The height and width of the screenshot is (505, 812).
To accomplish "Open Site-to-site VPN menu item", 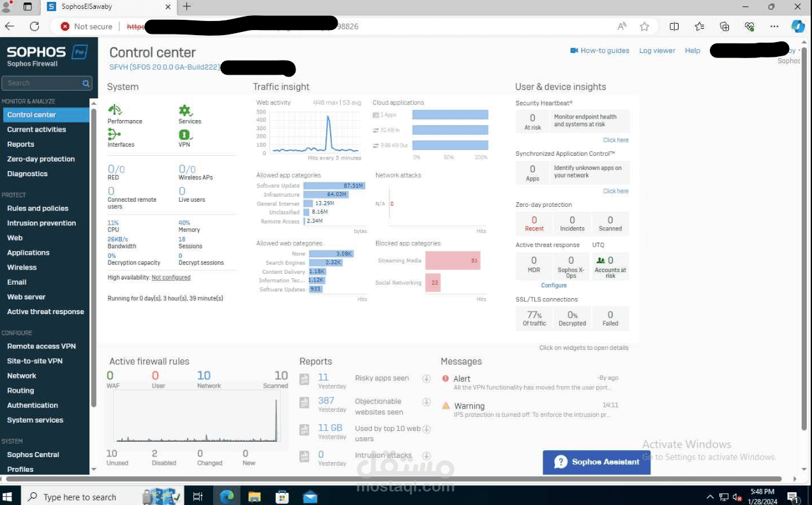I will 34,361.
